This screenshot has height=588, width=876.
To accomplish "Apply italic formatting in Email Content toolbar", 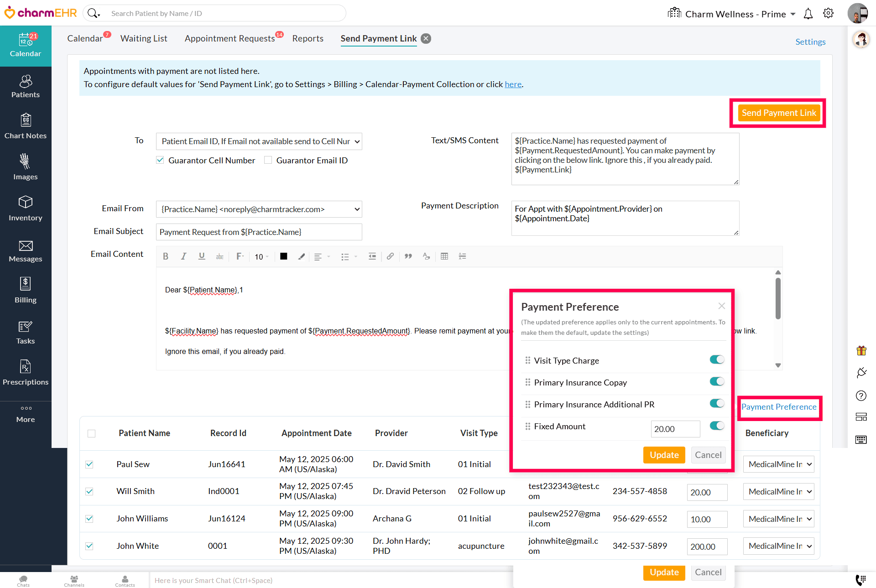I will (x=183, y=256).
